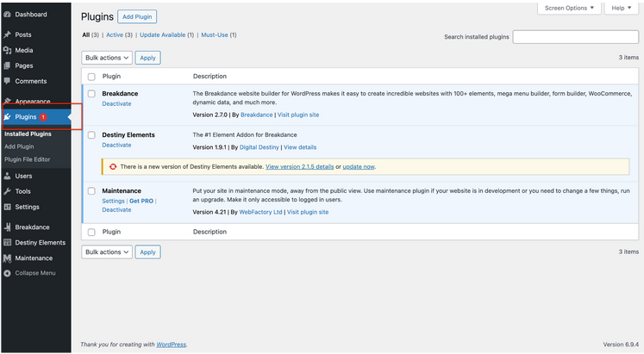Click Collapse Menu text
The image size is (644, 354).
[35, 273]
